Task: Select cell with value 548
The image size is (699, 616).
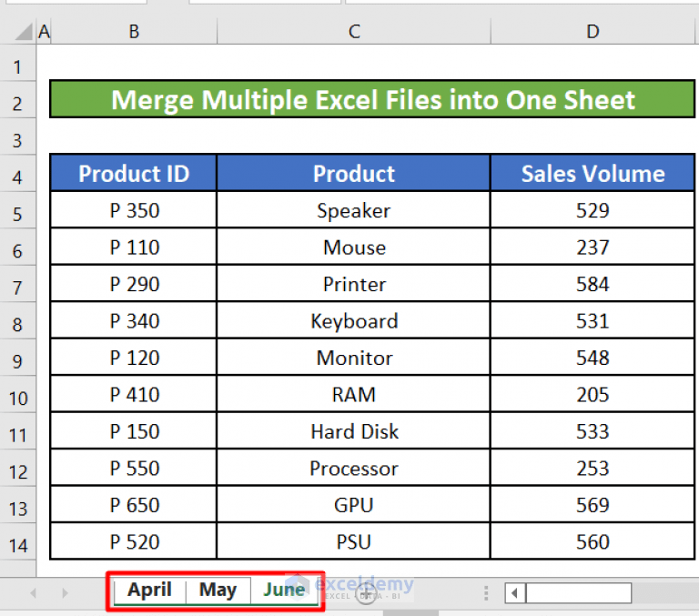Action: (x=593, y=358)
